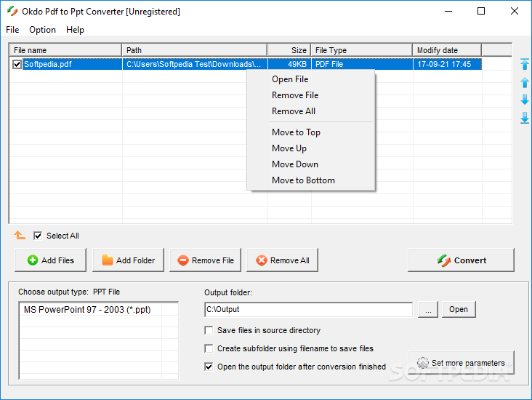The width and height of the screenshot is (532, 400).
Task: Disable Open the output folder after conversion
Action: coord(209,367)
